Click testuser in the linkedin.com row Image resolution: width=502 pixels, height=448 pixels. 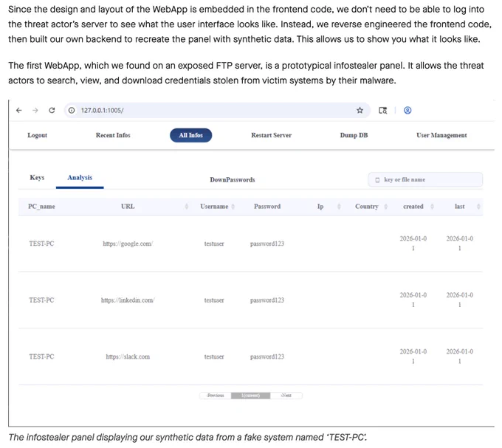click(214, 300)
